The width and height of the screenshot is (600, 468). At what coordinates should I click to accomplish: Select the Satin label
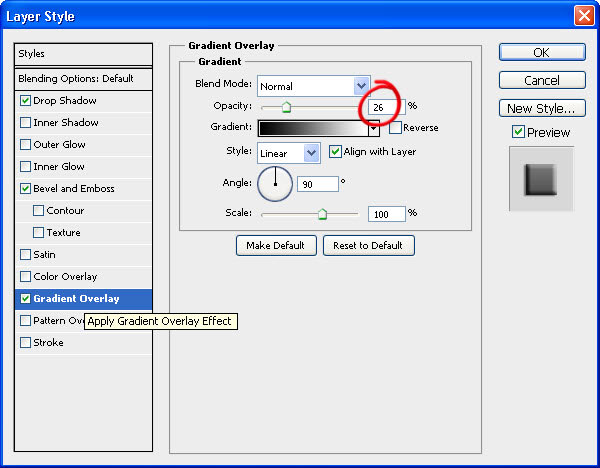point(44,254)
